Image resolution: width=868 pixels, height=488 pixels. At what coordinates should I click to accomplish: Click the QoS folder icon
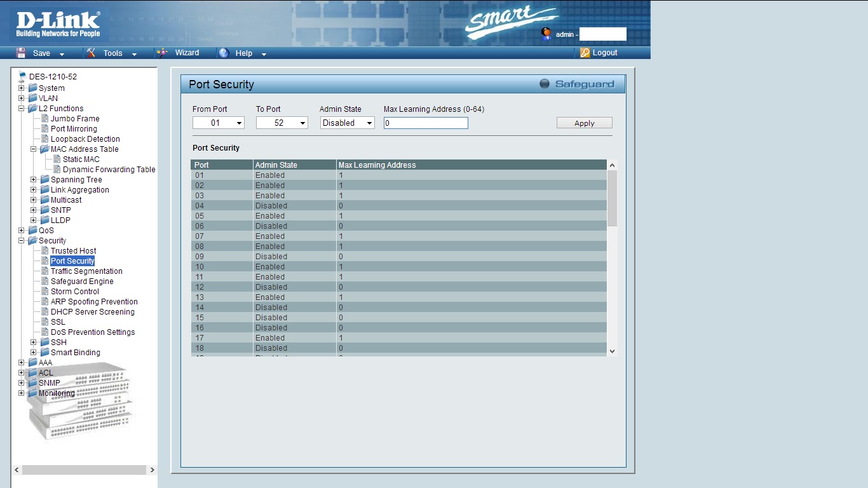[x=32, y=230]
